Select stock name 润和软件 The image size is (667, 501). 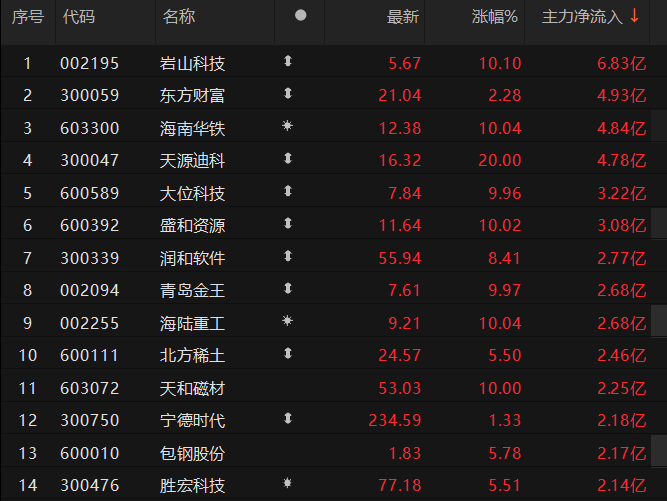point(192,258)
